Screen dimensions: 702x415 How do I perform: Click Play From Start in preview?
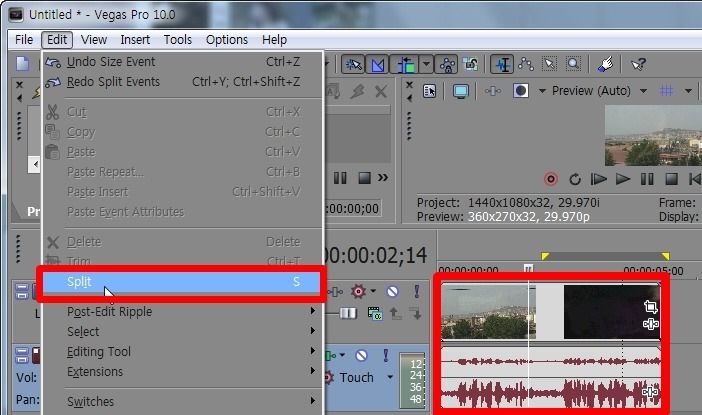(x=598, y=180)
